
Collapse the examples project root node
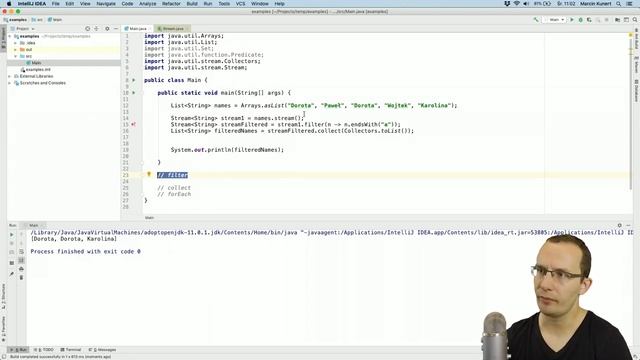pos(10,36)
